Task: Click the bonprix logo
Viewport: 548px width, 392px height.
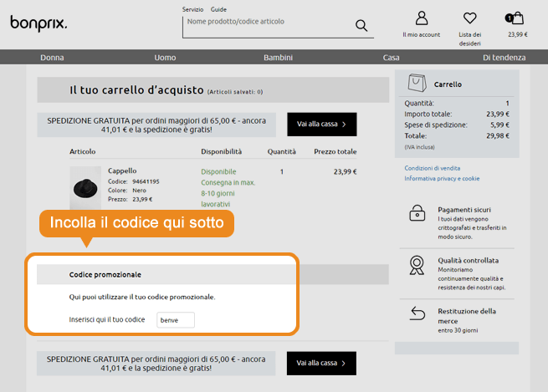Action: pyautogui.click(x=38, y=23)
